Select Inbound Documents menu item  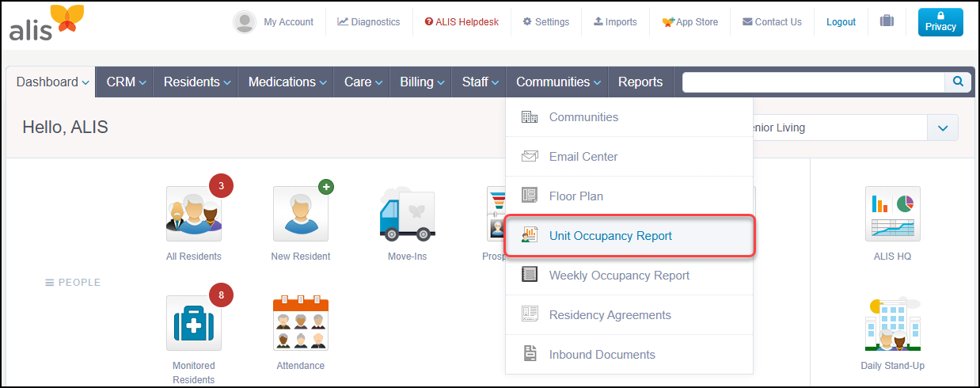tap(629, 355)
